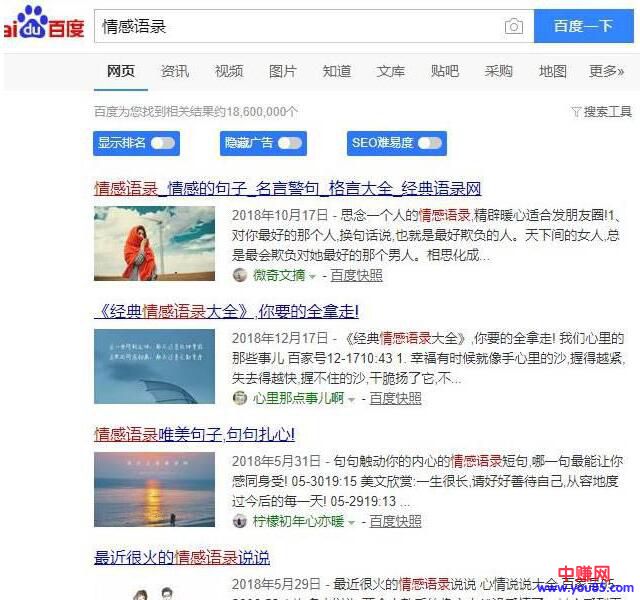
Task: Click the 柠檬初年心亦暖 source avatar icon
Action: [240, 521]
